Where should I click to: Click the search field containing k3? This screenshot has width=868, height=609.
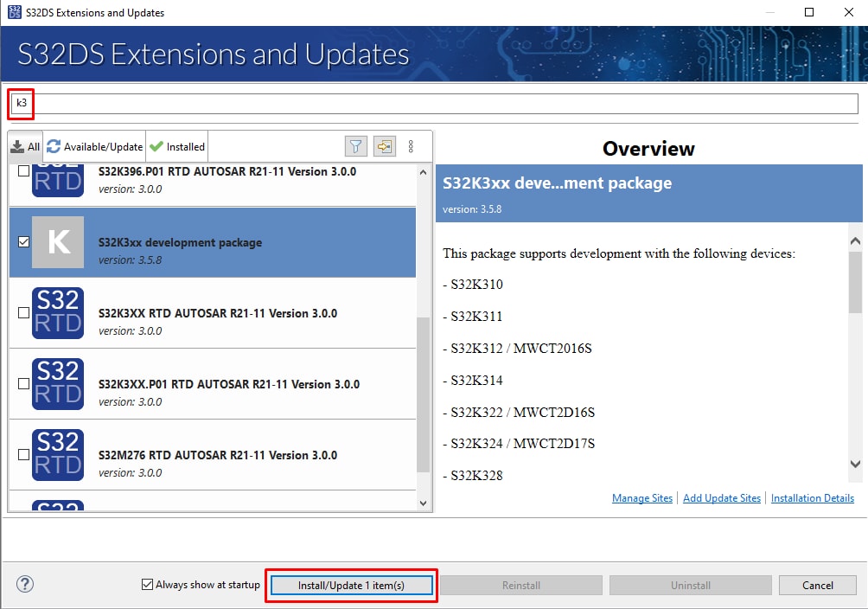point(432,103)
